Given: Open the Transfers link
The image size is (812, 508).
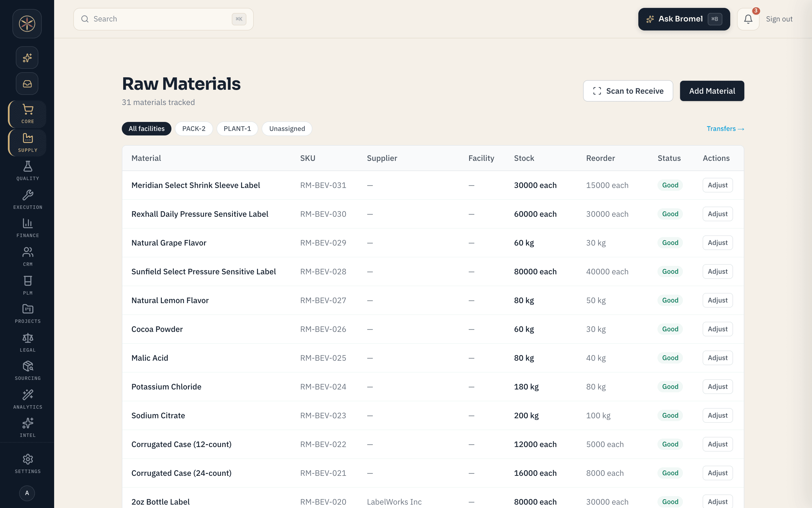Looking at the screenshot, I should pyautogui.click(x=725, y=129).
